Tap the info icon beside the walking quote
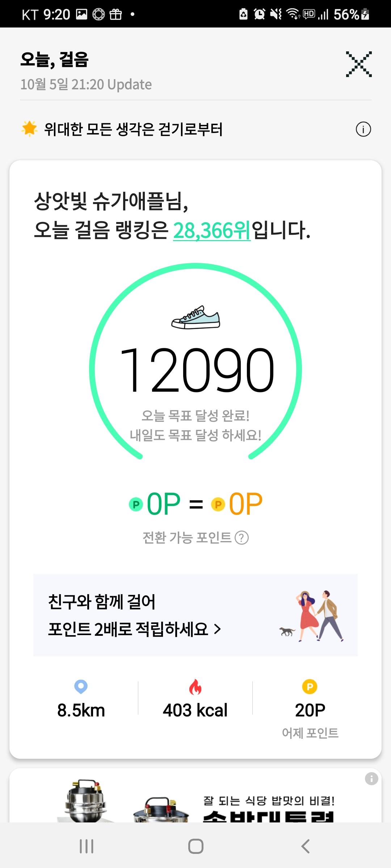 point(363,129)
